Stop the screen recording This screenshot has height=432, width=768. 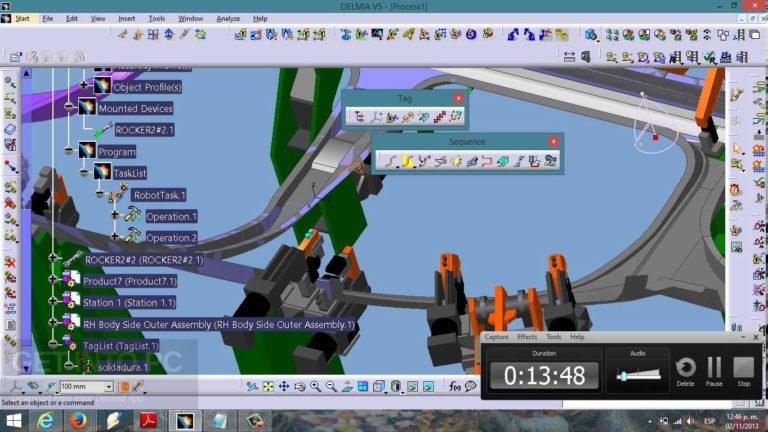(744, 372)
